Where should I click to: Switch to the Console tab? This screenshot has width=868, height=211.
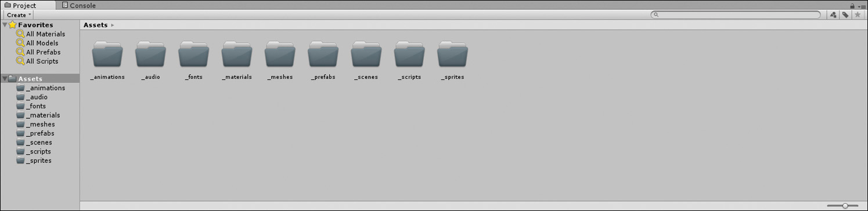tap(79, 5)
